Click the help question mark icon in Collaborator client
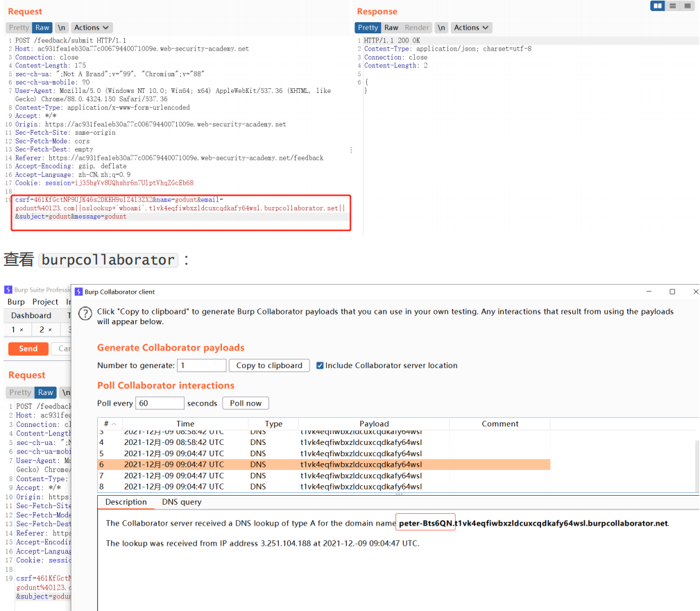 click(x=85, y=314)
